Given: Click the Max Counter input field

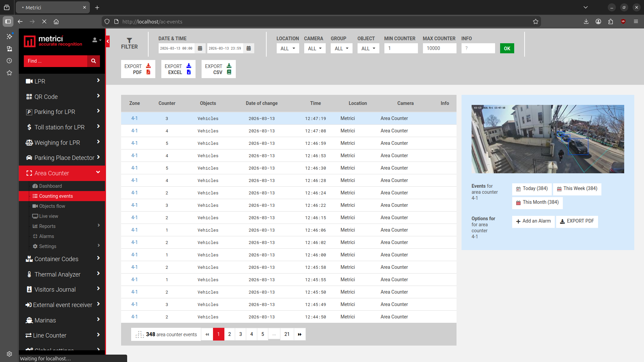Looking at the screenshot, I should [x=439, y=48].
